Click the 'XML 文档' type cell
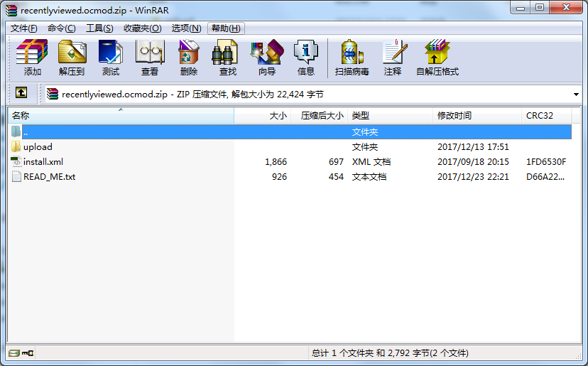 [371, 162]
